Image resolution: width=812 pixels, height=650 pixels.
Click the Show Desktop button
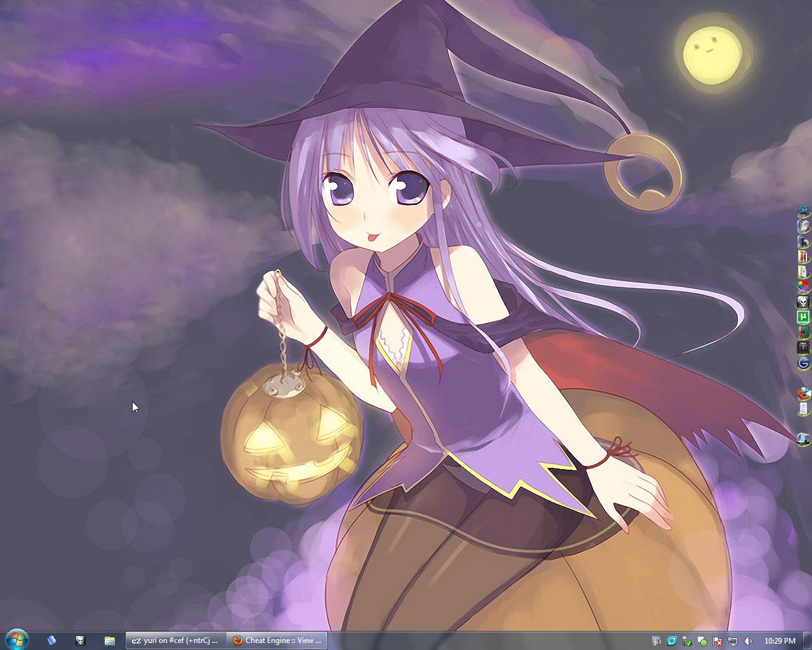click(807, 640)
